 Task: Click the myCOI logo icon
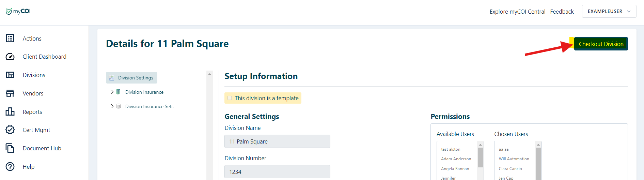9,12
